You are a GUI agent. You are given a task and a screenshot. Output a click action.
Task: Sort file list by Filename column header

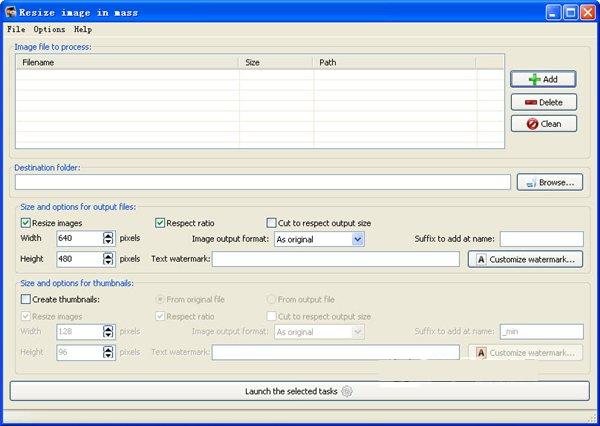pos(127,62)
